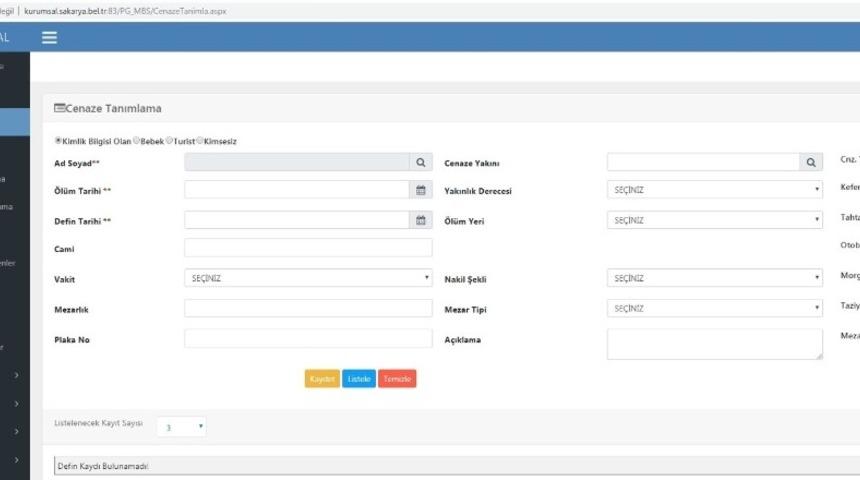Open the Ölüm Yeri dropdown list

714,220
